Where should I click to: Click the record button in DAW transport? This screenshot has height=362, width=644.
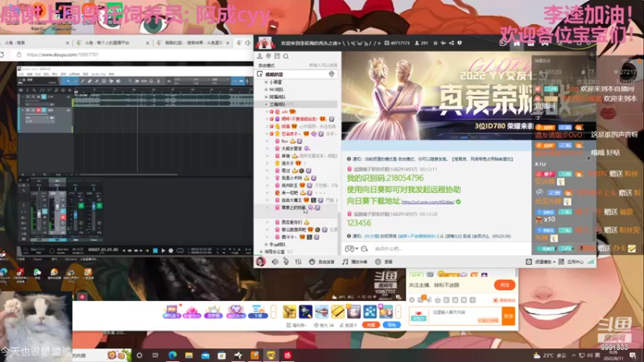click(x=171, y=250)
